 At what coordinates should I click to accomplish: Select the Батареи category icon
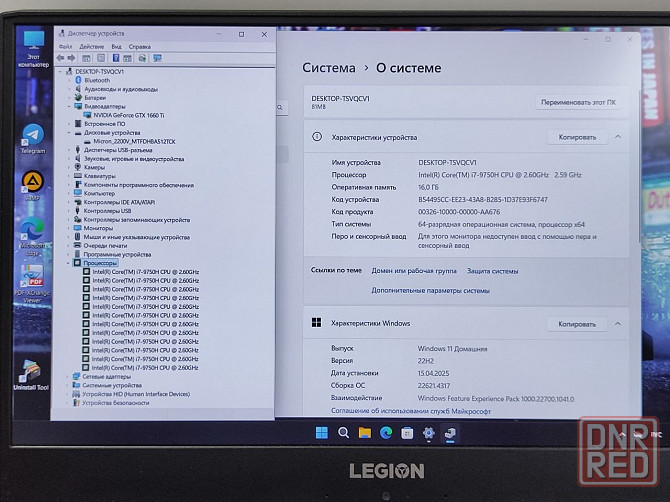click(x=78, y=97)
